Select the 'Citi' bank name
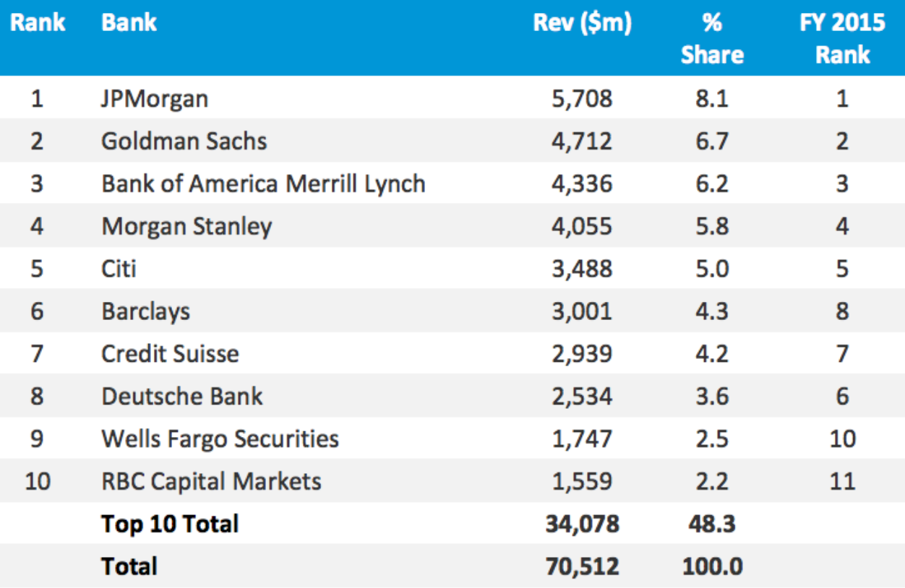 pos(119,269)
